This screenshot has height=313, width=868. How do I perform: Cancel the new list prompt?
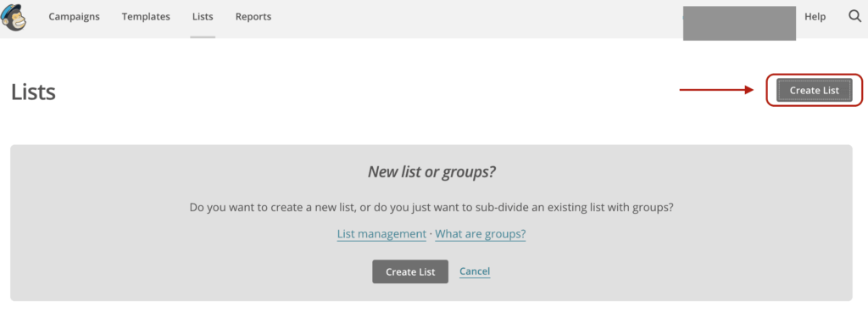point(475,271)
